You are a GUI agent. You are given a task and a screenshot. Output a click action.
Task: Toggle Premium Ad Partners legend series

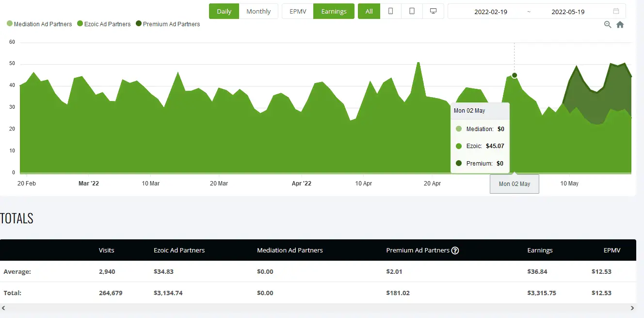[168, 24]
